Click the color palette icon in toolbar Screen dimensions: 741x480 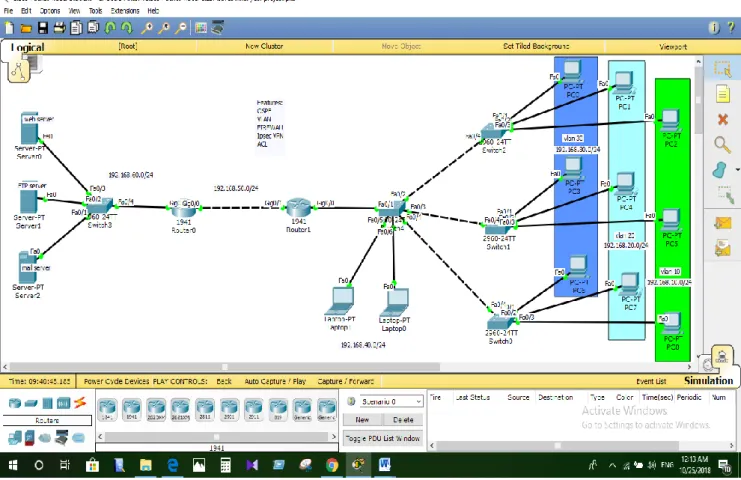[201, 28]
